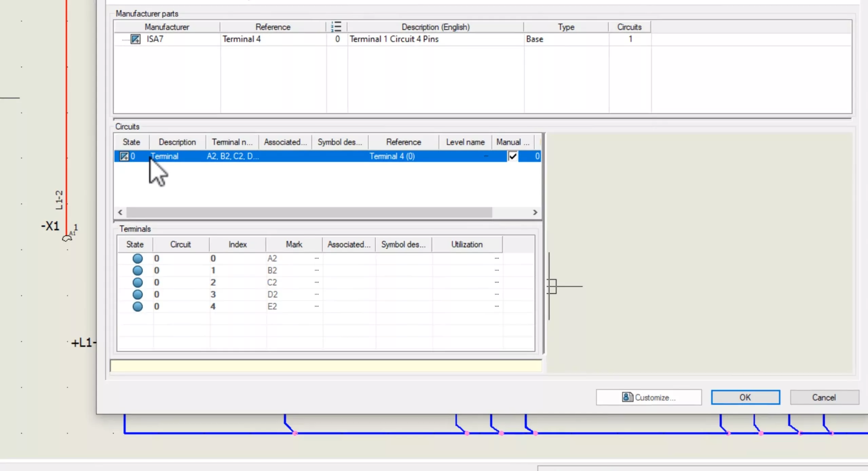Viewport: 868px width, 471px height.
Task: Click the Circuits list horizontal scrollbar thumb
Action: pyautogui.click(x=309, y=212)
